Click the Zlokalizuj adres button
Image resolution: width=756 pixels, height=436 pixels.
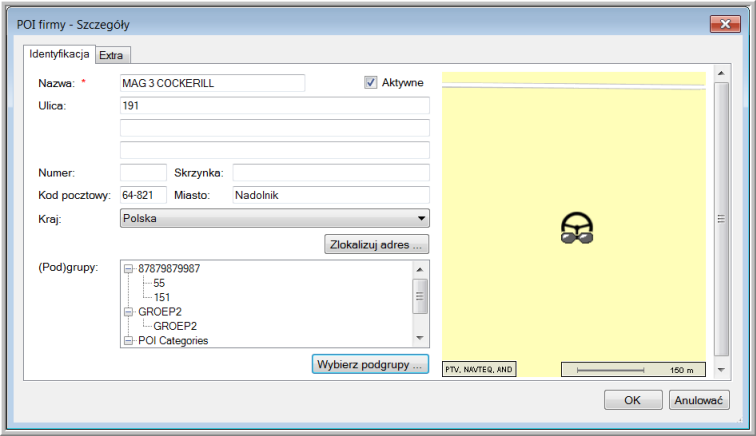tap(377, 243)
